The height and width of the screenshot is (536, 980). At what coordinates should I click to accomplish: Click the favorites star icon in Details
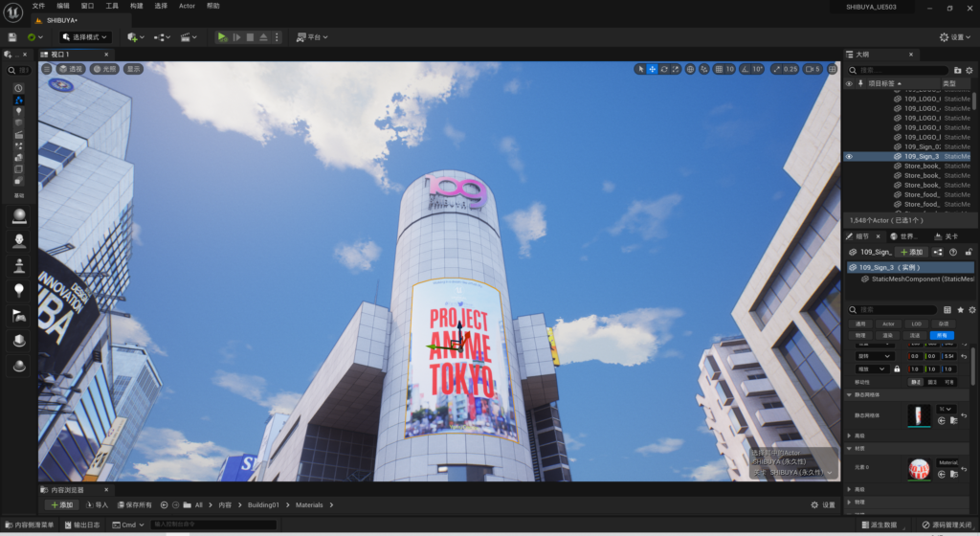961,310
